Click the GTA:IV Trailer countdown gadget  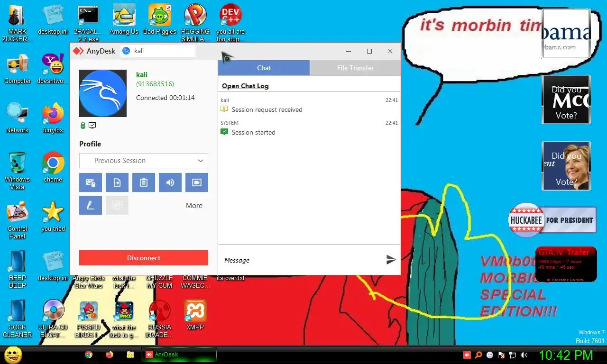566,264
